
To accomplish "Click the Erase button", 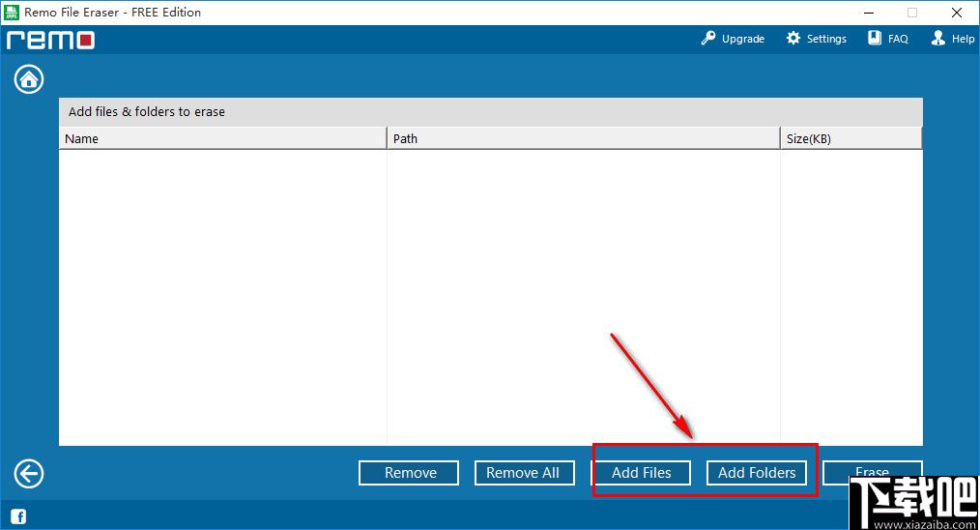I will (872, 472).
